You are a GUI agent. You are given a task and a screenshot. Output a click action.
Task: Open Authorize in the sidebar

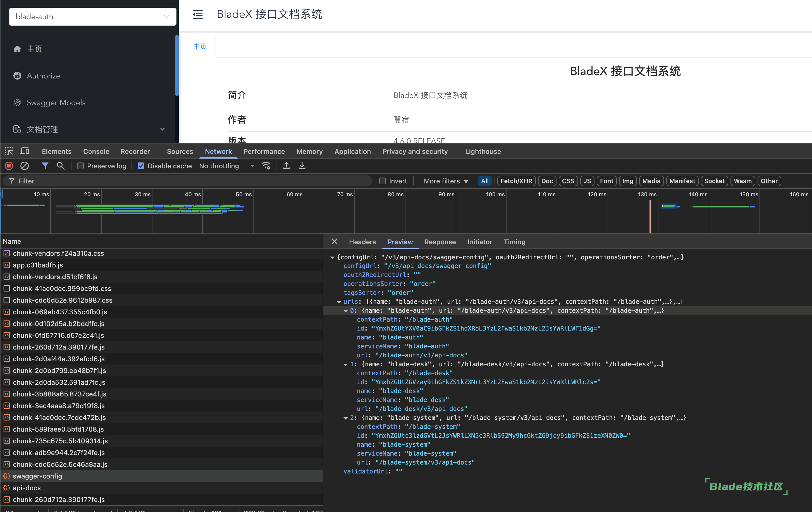(43, 76)
